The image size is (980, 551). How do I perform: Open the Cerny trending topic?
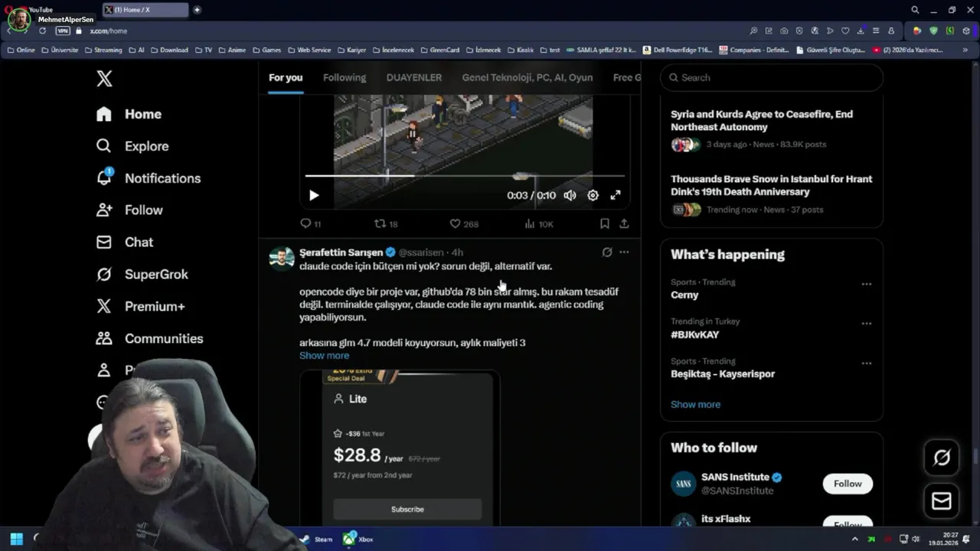click(x=684, y=295)
